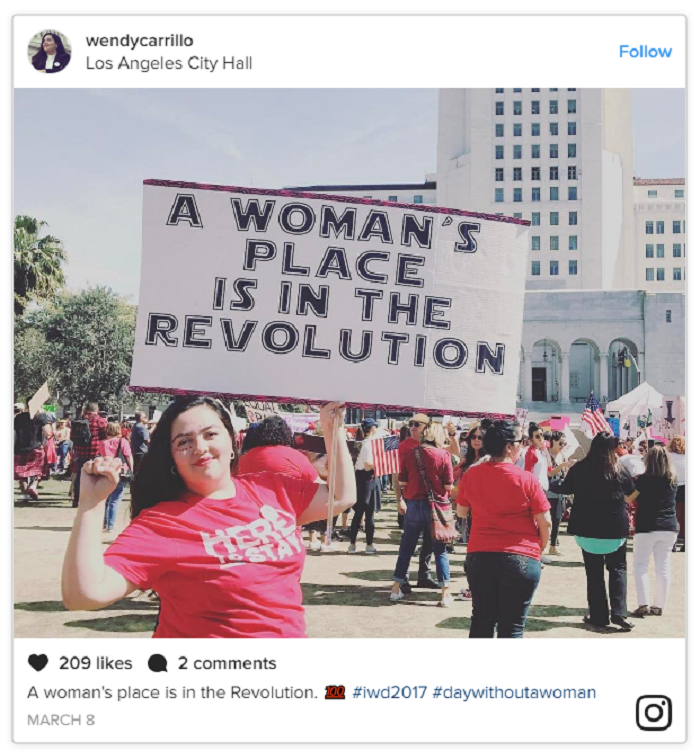Screen dimensions: 700x751
Task: Click the wendycarrillo username
Action: [x=139, y=41]
